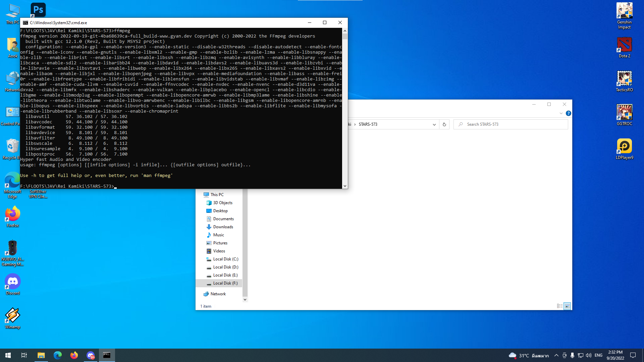Expand the Explorer ribbon chevron
Image resolution: width=644 pixels, height=362 pixels.
[561, 113]
